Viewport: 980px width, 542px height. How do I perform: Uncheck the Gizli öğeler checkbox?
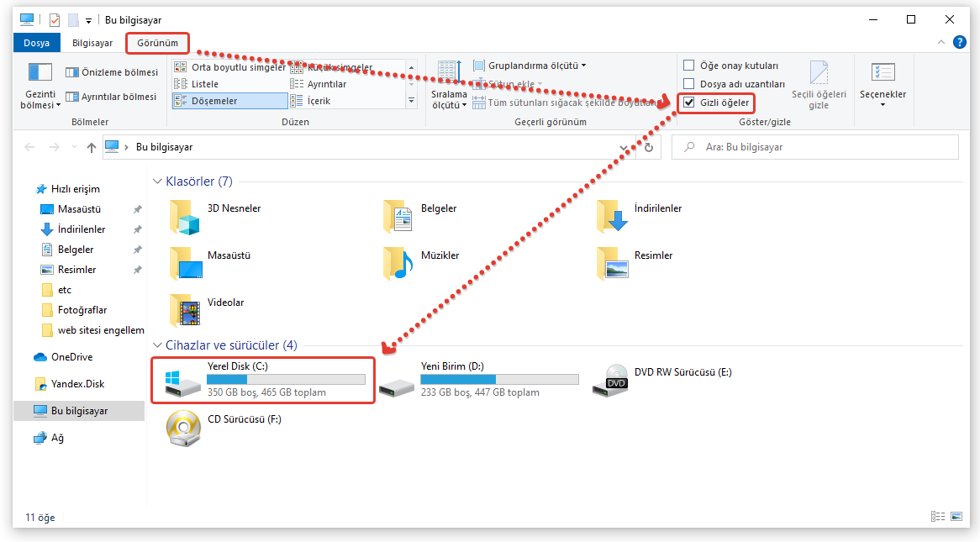tap(689, 103)
